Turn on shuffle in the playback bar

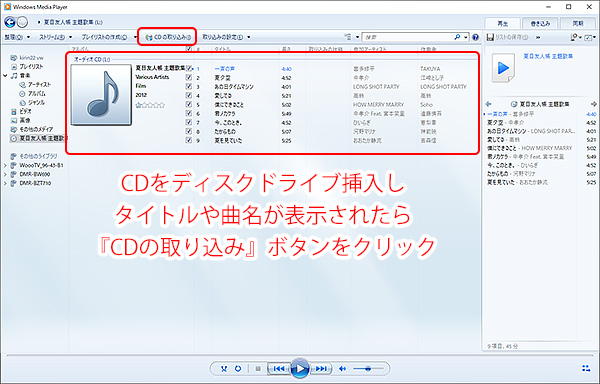tap(224, 369)
